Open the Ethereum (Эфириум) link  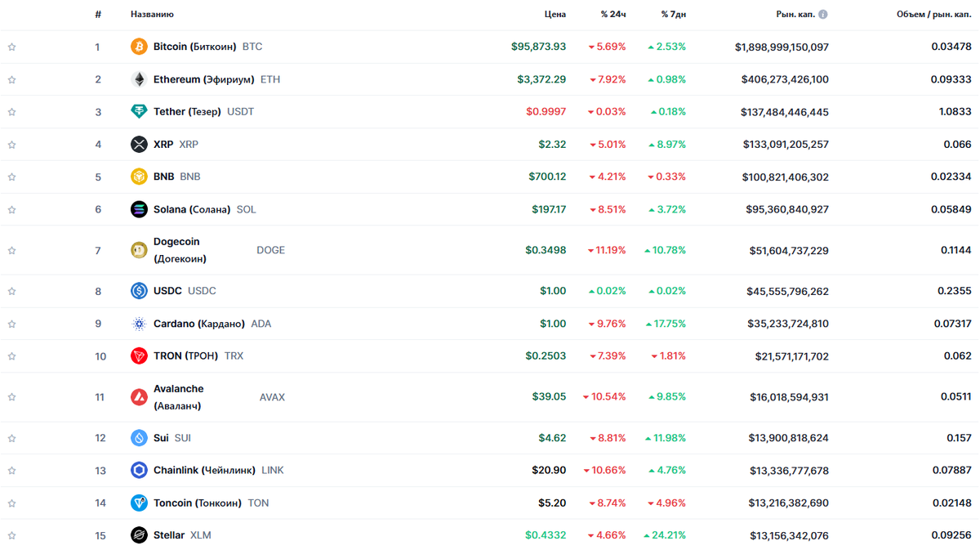click(203, 79)
